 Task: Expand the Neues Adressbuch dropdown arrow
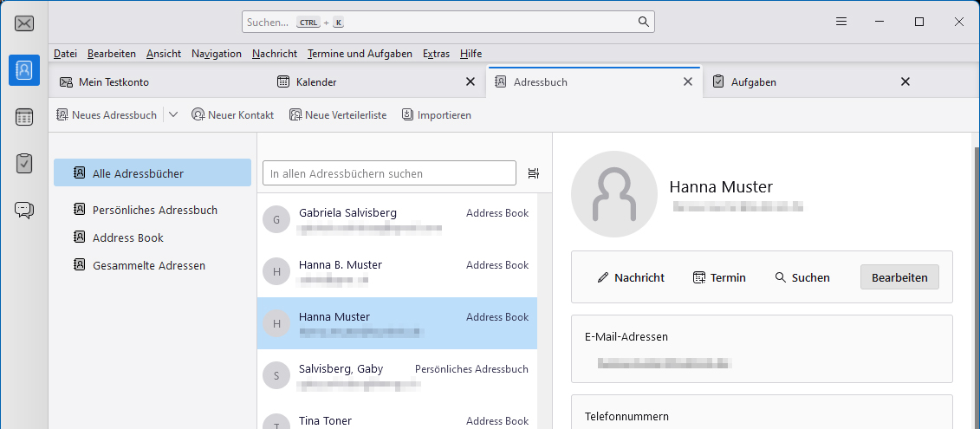pos(173,114)
